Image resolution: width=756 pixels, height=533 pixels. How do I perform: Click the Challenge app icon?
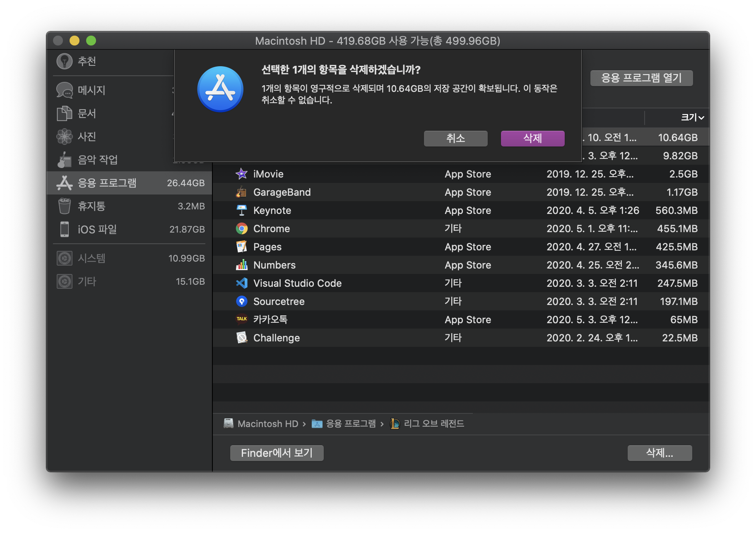pos(241,338)
